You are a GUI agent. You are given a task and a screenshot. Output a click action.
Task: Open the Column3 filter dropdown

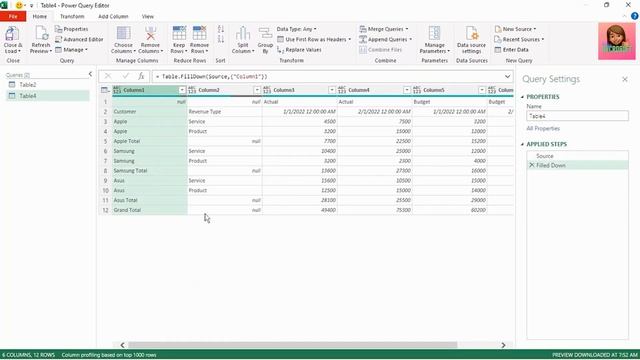click(332, 90)
